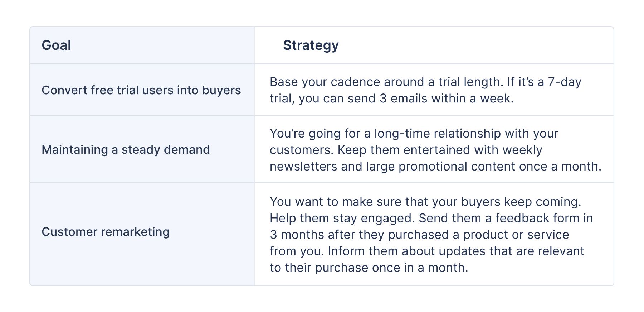Click 'customers. Keep them entertained with weekly' line
This screenshot has height=312, width=644.
406,150
